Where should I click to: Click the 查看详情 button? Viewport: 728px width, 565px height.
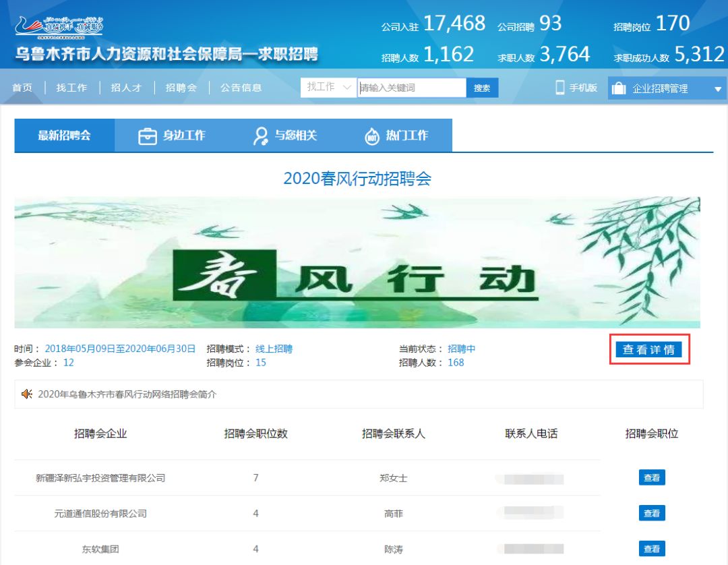(648, 350)
